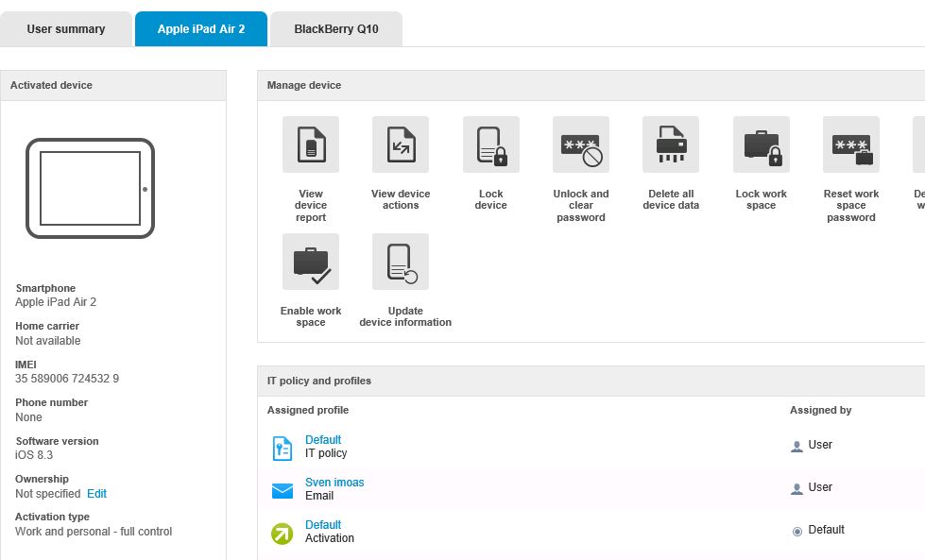Click the Manage device panel header
Screen dimensions: 925x560
pos(591,86)
